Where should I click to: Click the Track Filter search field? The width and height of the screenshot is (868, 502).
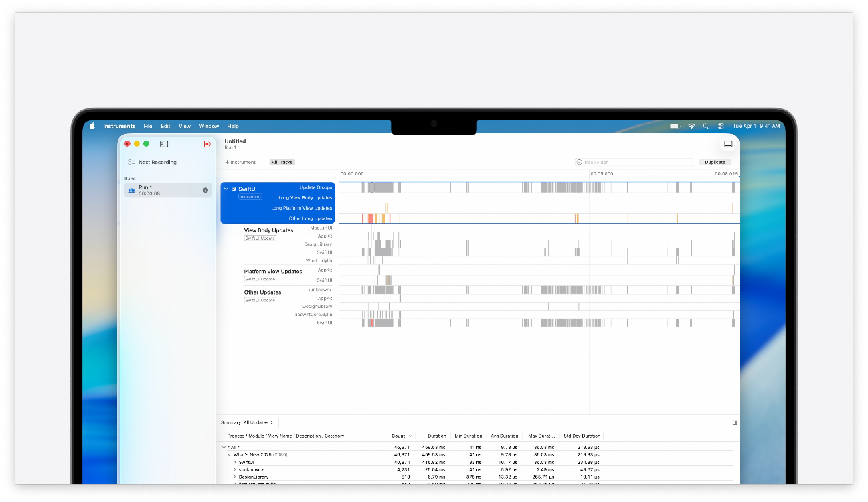pyautogui.click(x=636, y=163)
